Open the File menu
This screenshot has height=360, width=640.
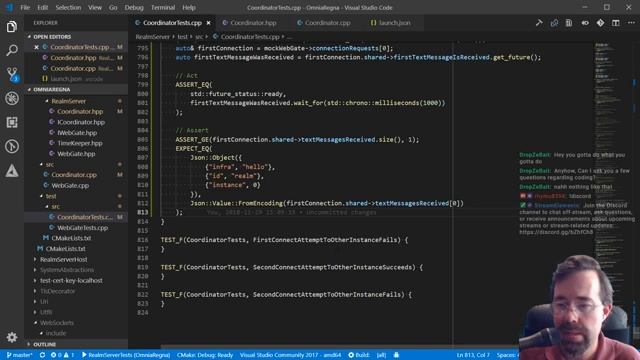[x=25, y=7]
